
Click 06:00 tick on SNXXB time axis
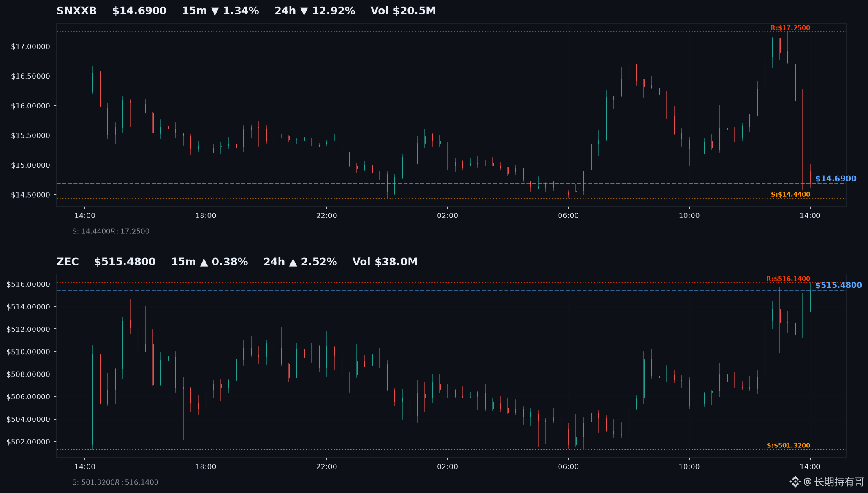click(x=568, y=216)
